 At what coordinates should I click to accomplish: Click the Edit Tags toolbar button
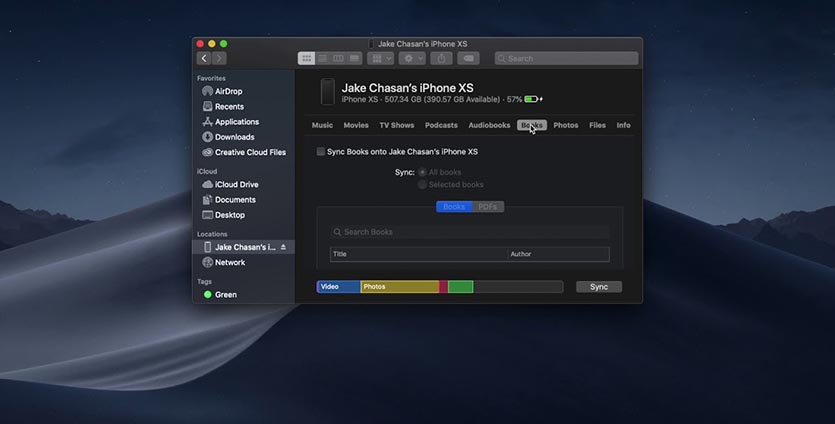[x=468, y=58]
